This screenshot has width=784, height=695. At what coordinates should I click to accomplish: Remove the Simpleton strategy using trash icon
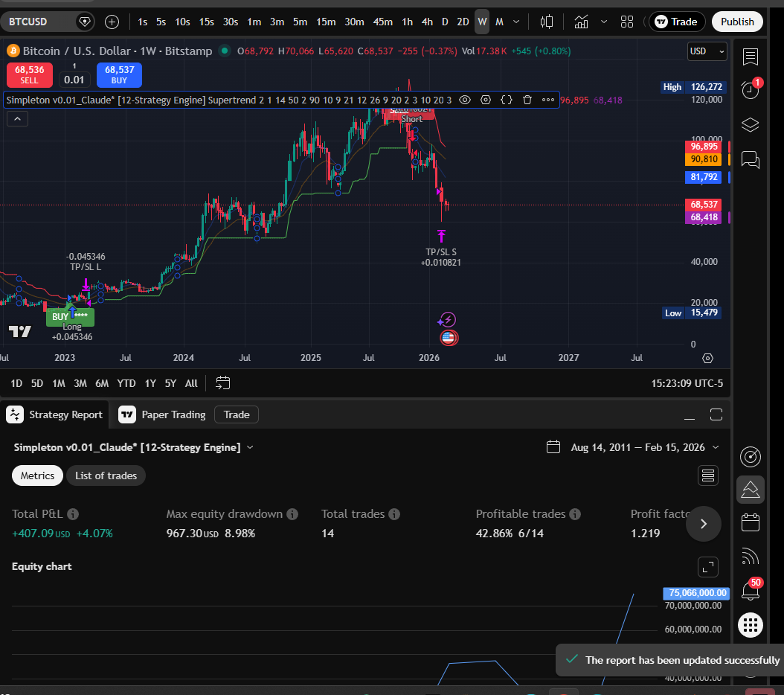click(x=527, y=99)
